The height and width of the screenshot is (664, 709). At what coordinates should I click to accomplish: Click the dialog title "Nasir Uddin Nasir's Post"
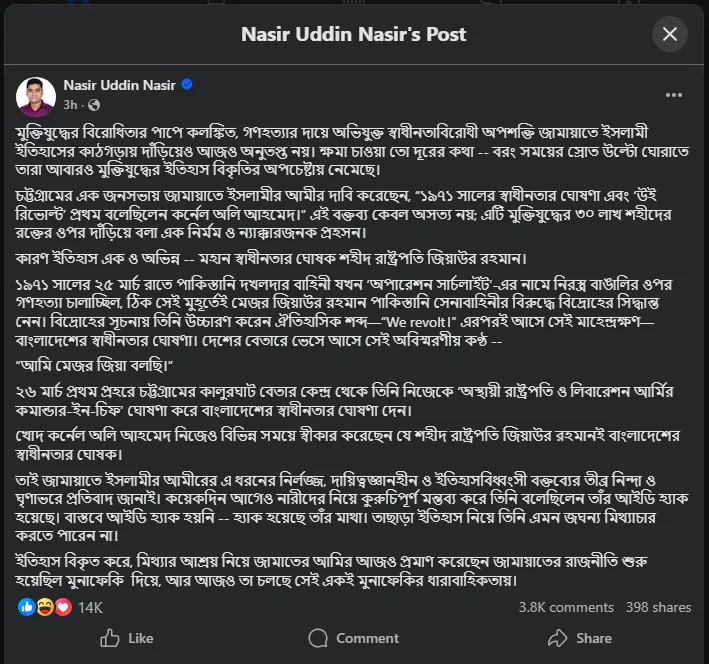354,34
